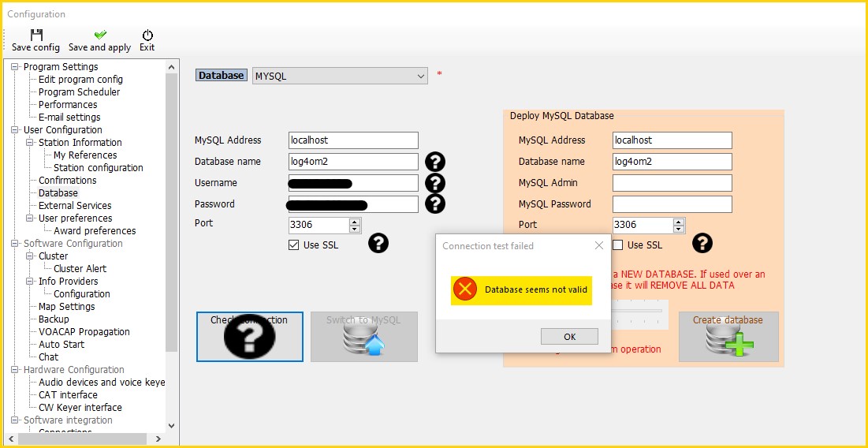The image size is (868, 448).
Task: Toggle the checked Use SSL checkbox
Action: pos(294,245)
